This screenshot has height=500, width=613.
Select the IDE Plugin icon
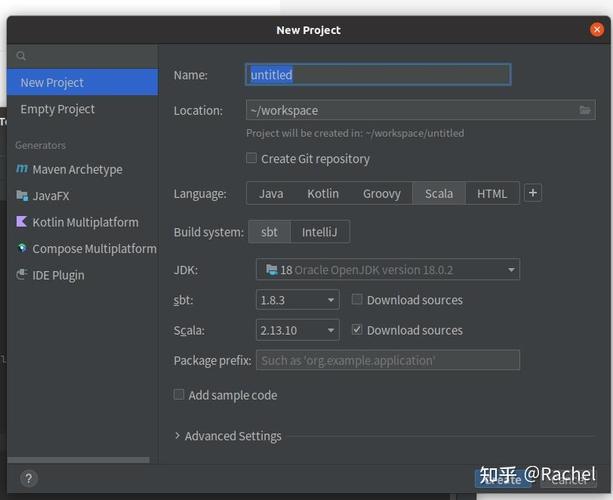[22, 274]
